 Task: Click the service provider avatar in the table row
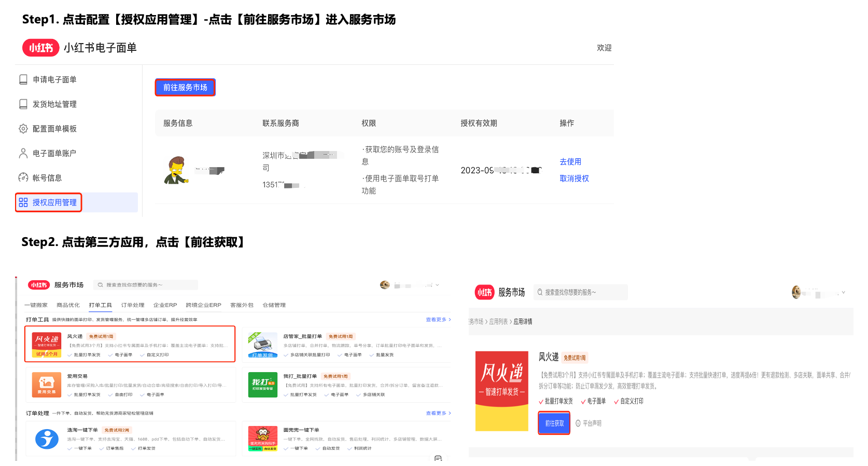(x=176, y=170)
